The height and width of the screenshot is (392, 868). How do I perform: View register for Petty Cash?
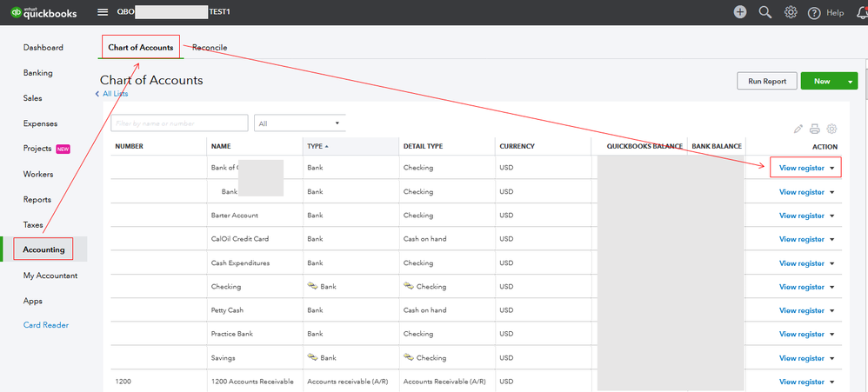[x=802, y=310]
